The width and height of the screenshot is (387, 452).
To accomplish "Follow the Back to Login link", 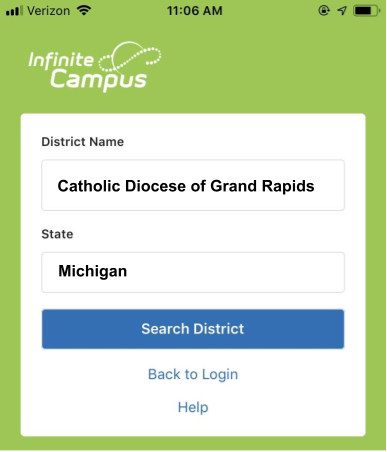I will click(193, 374).
